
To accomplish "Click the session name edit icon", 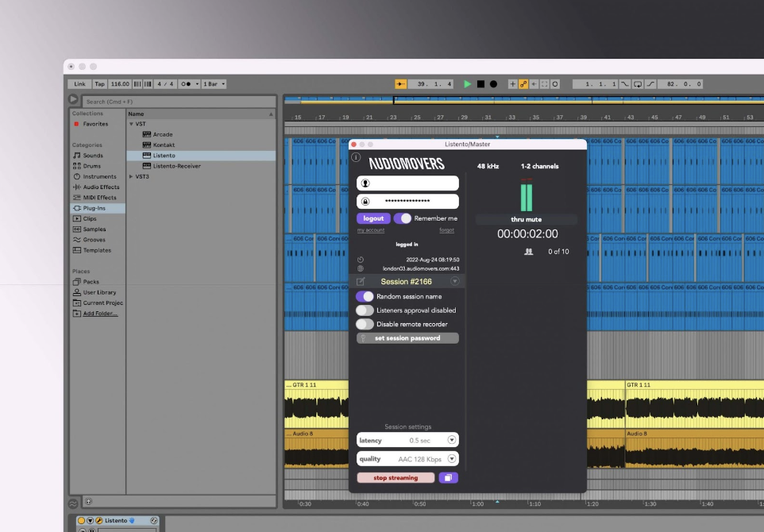I will tap(361, 282).
